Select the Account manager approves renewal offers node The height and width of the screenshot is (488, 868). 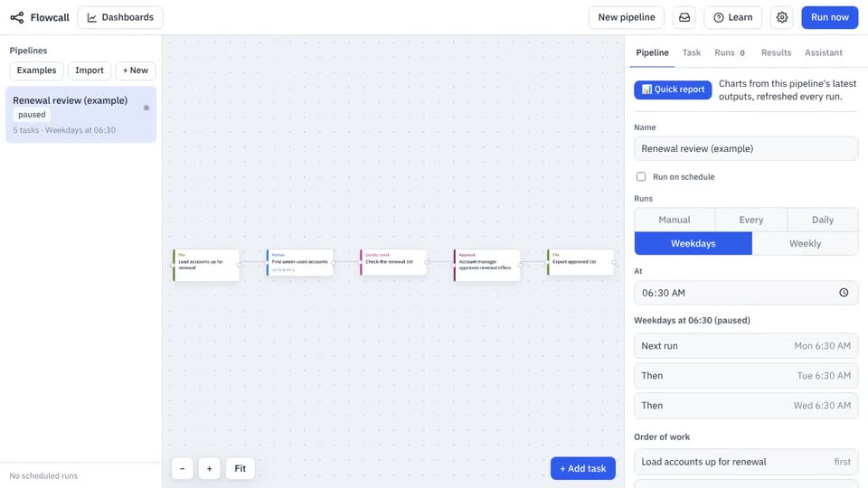coord(486,265)
